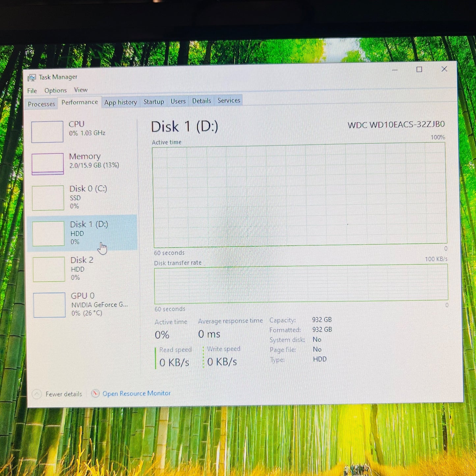This screenshot has width=476, height=476.
Task: Switch to the Processes tab
Action: [x=42, y=104]
